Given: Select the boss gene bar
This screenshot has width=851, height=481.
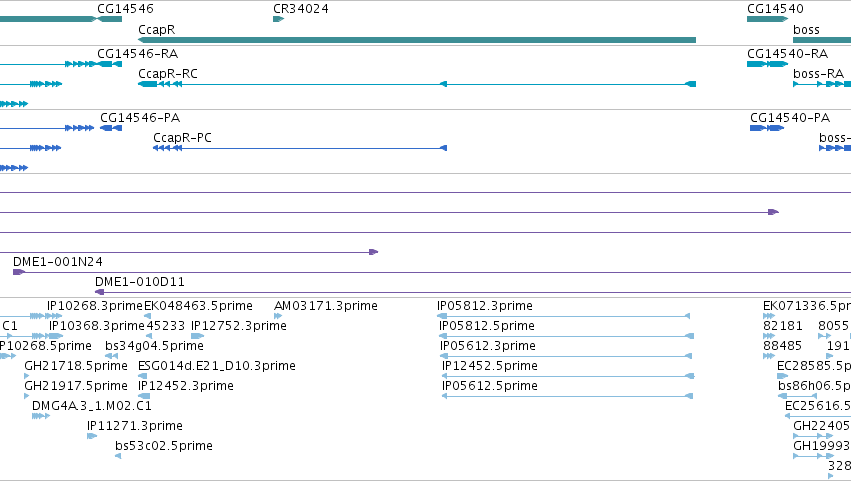Looking at the screenshot, I should coord(822,40).
